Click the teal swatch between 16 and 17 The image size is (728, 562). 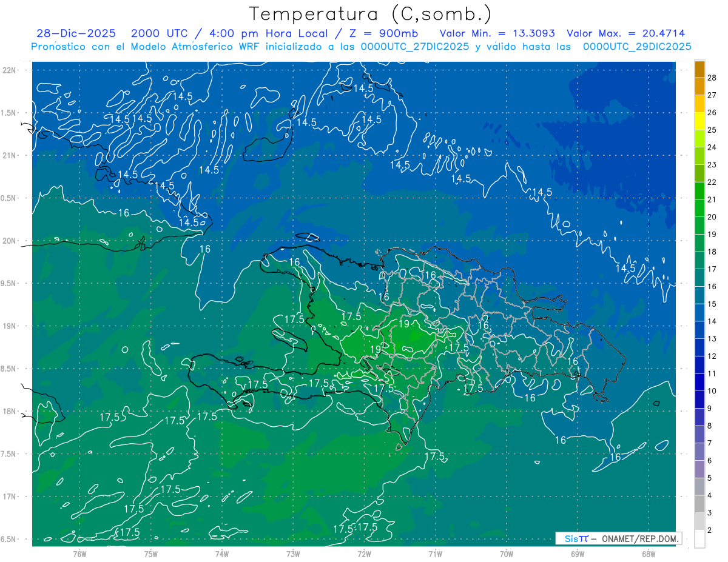pos(700,278)
